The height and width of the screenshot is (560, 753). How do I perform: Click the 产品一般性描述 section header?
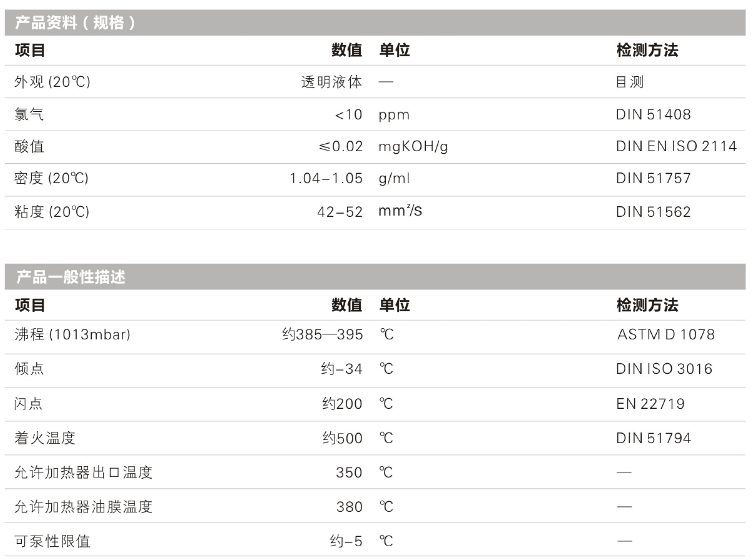click(71, 277)
